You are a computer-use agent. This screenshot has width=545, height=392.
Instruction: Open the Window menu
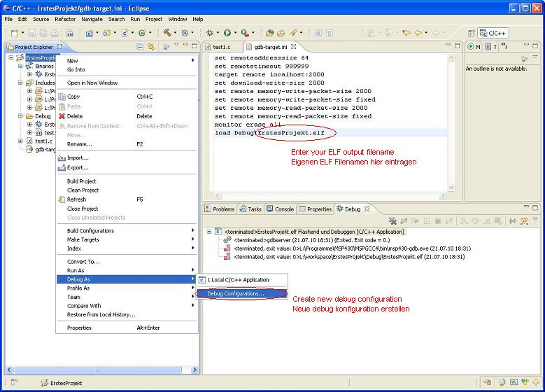click(x=177, y=19)
